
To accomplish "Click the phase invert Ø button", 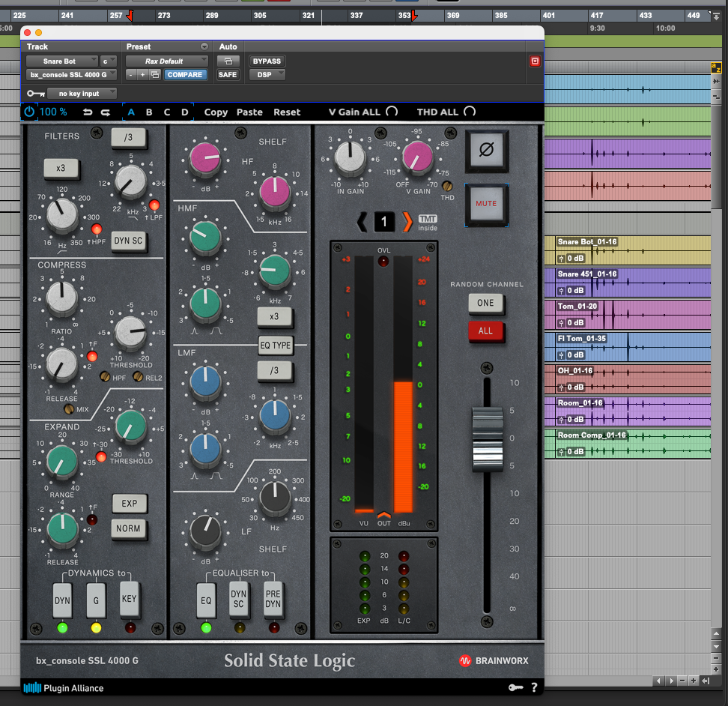I will pyautogui.click(x=487, y=151).
